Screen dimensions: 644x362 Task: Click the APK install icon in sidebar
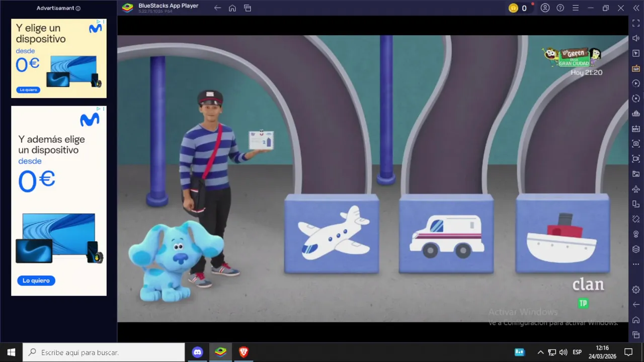coord(636,129)
